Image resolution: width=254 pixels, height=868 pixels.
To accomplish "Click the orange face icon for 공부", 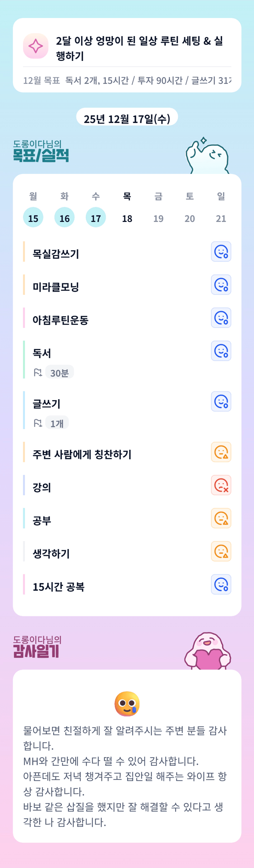I will tap(221, 518).
